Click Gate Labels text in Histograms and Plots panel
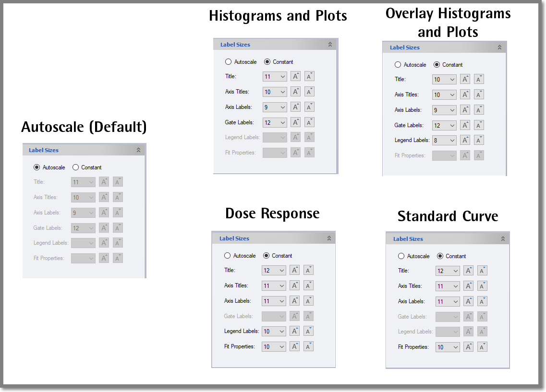The width and height of the screenshot is (546, 392). click(240, 122)
